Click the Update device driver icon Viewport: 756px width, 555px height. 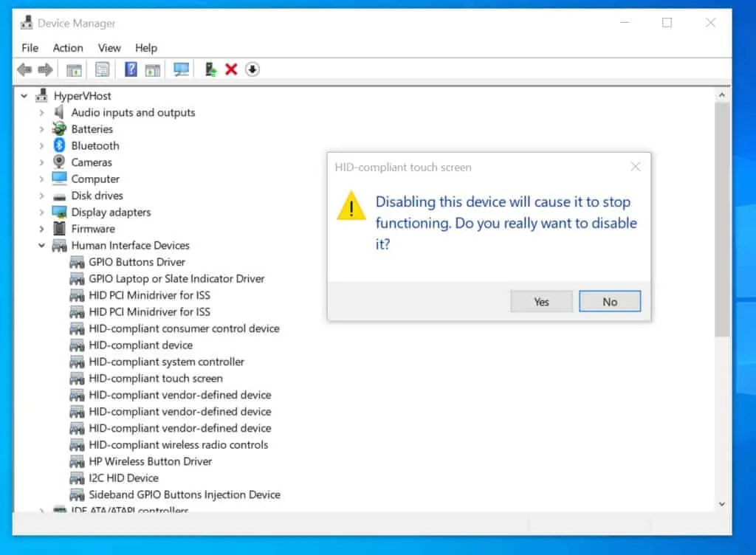(210, 69)
